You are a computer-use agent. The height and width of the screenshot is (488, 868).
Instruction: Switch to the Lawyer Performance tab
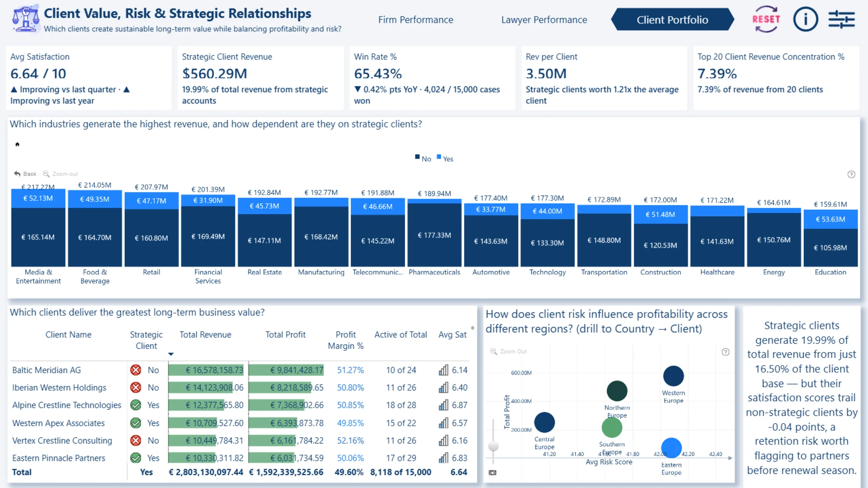[544, 20]
